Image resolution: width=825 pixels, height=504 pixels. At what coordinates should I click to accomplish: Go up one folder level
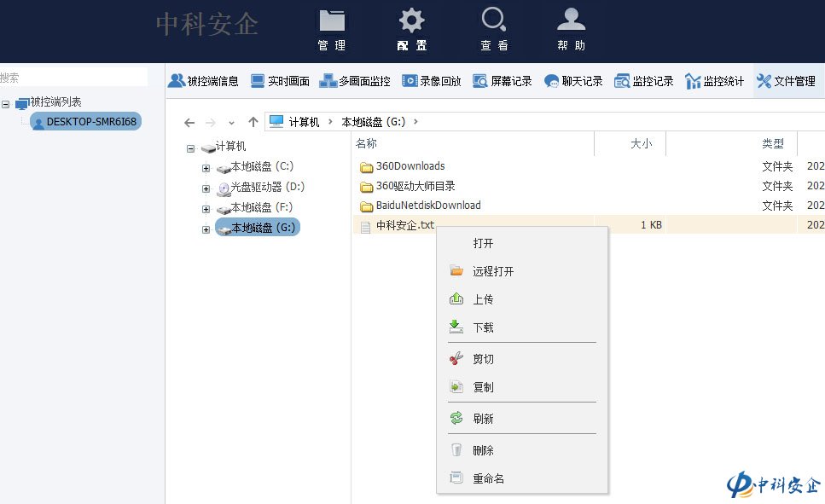point(253,122)
